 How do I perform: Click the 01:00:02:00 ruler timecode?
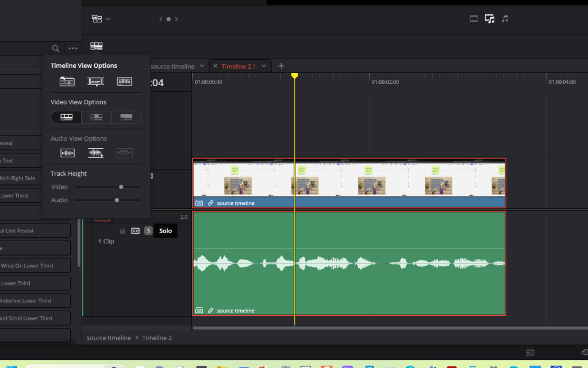tap(385, 82)
